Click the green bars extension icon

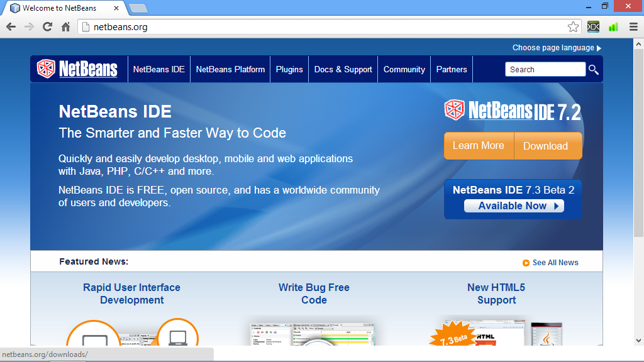point(613,27)
